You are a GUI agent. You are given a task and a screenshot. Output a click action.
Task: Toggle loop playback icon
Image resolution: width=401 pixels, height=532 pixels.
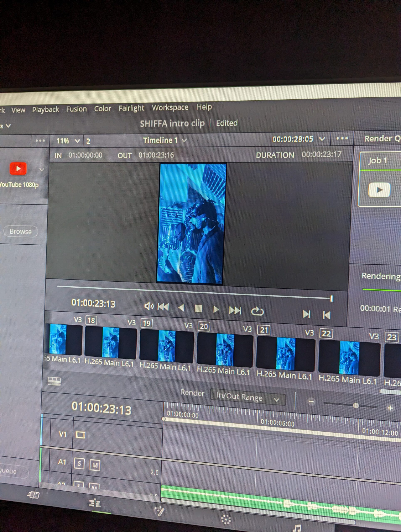coord(257,311)
